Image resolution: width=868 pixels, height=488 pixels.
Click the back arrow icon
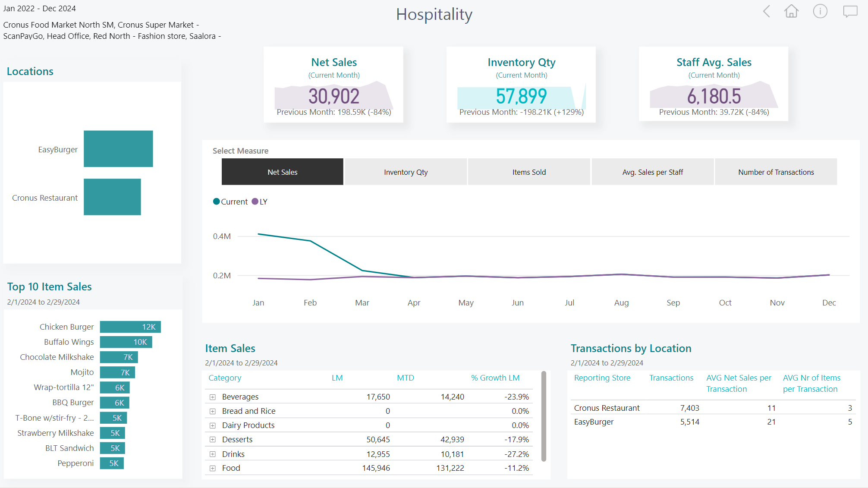[767, 12]
